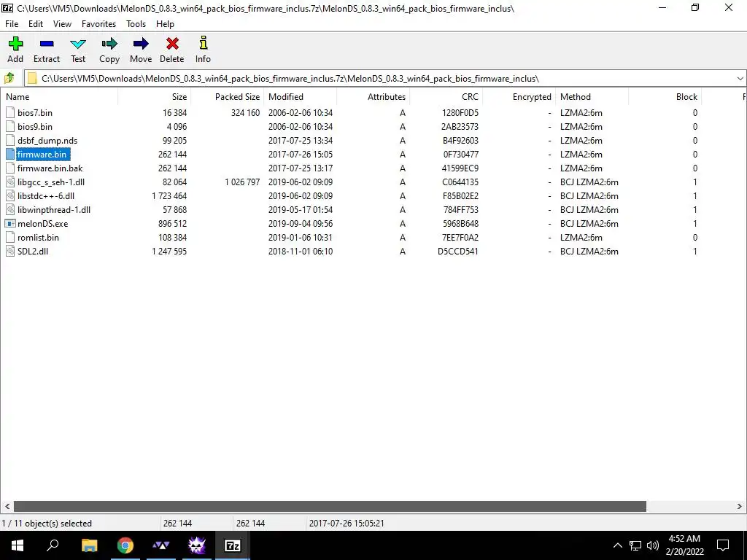This screenshot has height=560, width=747.
Task: Open the Favorites menu
Action: pyautogui.click(x=98, y=24)
